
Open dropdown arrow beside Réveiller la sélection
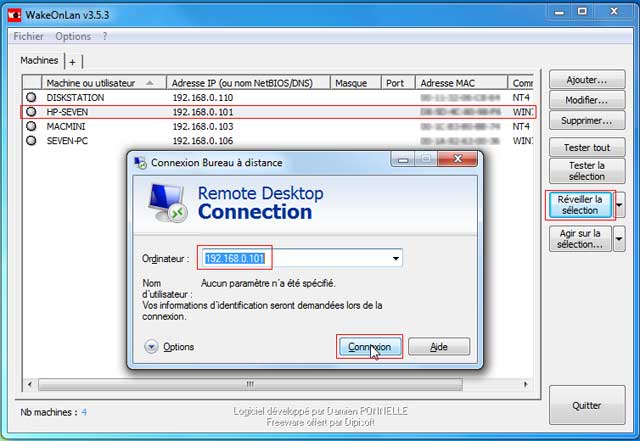tap(619, 205)
